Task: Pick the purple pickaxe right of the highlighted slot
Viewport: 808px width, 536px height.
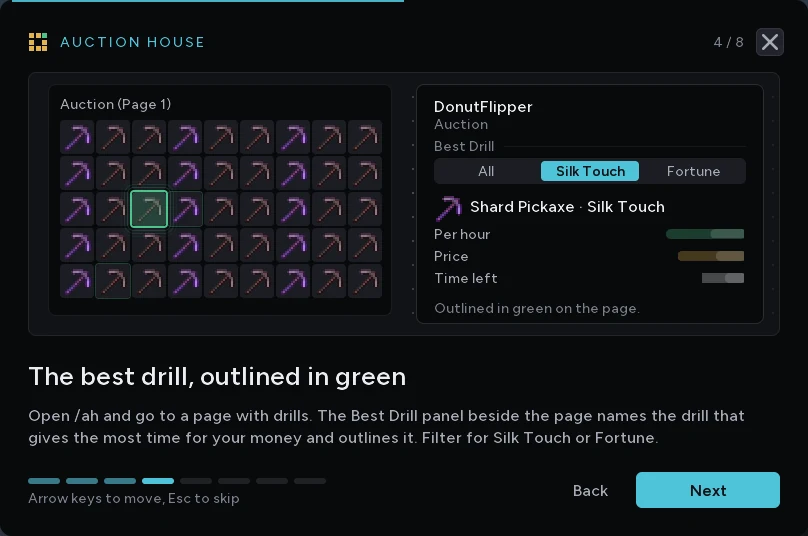Action: 185,209
